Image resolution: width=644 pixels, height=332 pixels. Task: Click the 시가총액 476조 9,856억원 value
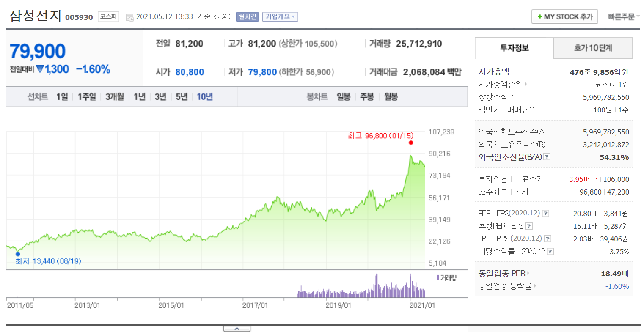click(x=599, y=72)
